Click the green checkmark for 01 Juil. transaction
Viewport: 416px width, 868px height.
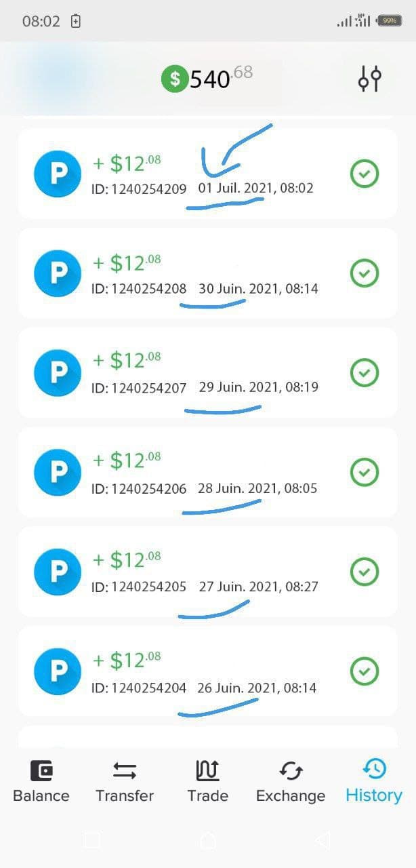[365, 174]
